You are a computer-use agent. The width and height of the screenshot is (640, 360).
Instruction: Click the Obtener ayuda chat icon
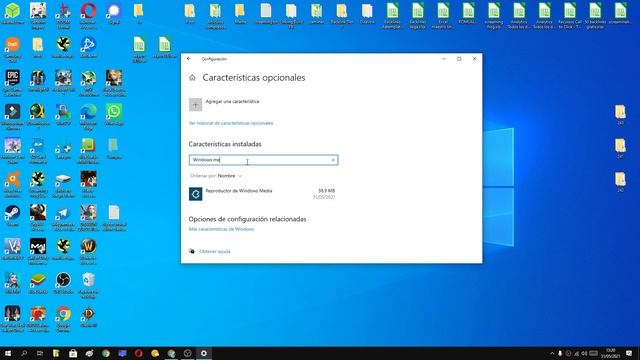pos(192,251)
